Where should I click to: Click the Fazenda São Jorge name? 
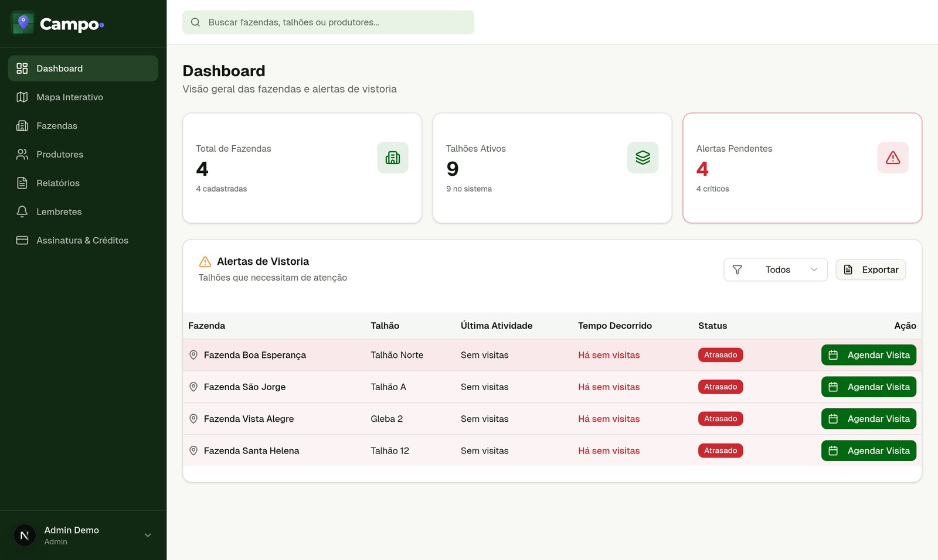point(244,387)
